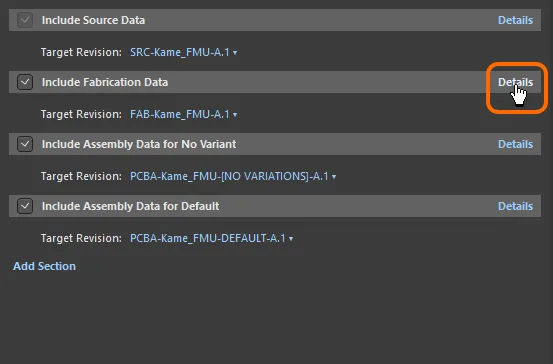Open Details for Include Fabrication Data
Image resolution: width=553 pixels, height=364 pixels.
coord(515,82)
